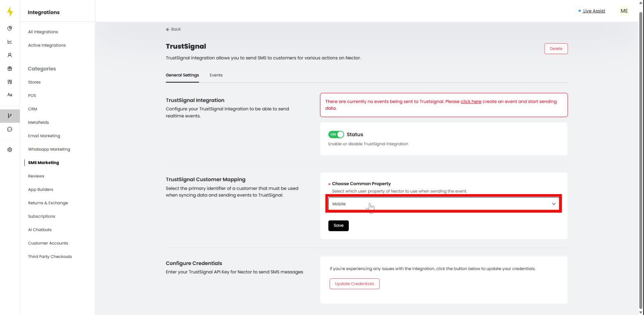Click the Save button
Viewport: 644px width, 315px height.
[x=338, y=226]
